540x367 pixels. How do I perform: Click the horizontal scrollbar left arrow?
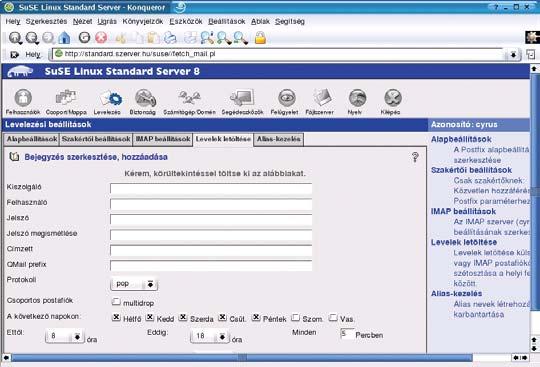[x=6, y=358]
